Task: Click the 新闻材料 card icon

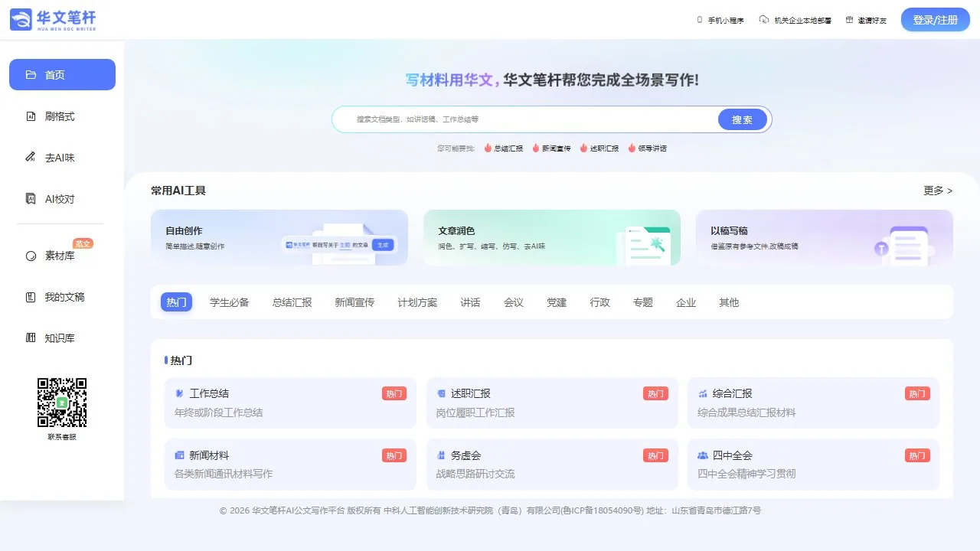Action: (179, 455)
